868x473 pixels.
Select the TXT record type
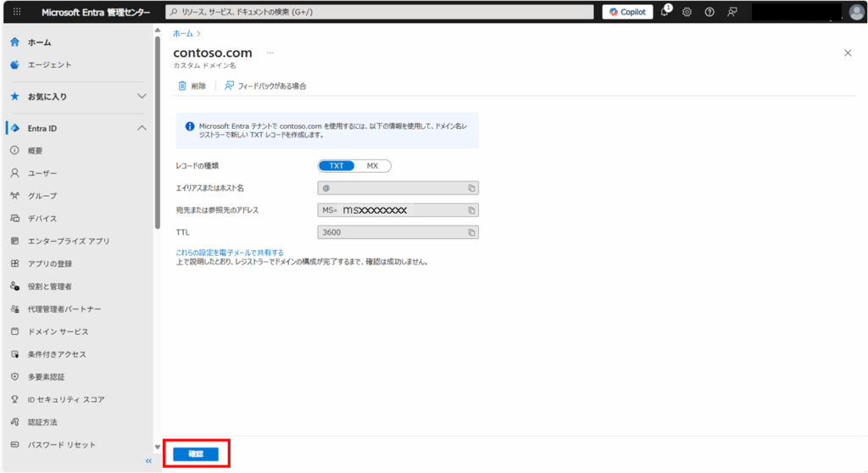[x=337, y=166]
